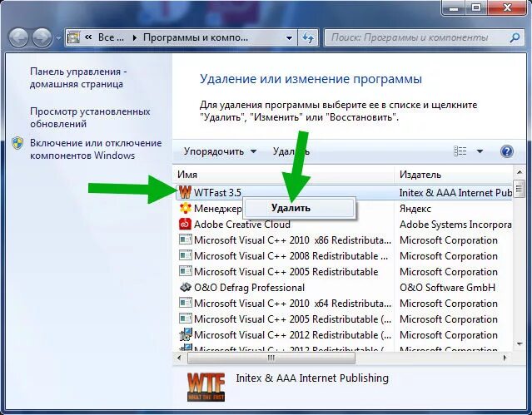Image resolution: width=532 pixels, height=415 pixels.
Task: Expand hidden breadcrumb levels chevron «
Action: point(88,37)
